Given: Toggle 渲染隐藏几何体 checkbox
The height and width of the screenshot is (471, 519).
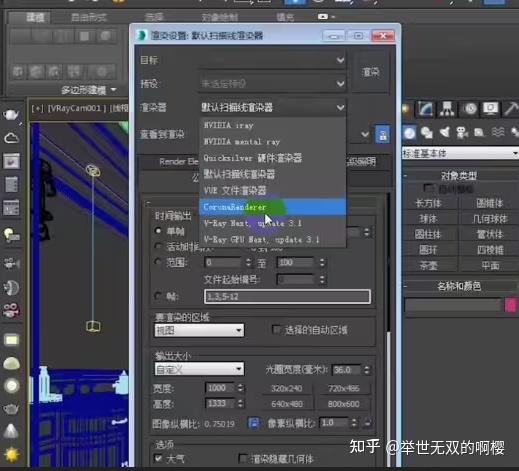Looking at the screenshot, I should [x=243, y=459].
